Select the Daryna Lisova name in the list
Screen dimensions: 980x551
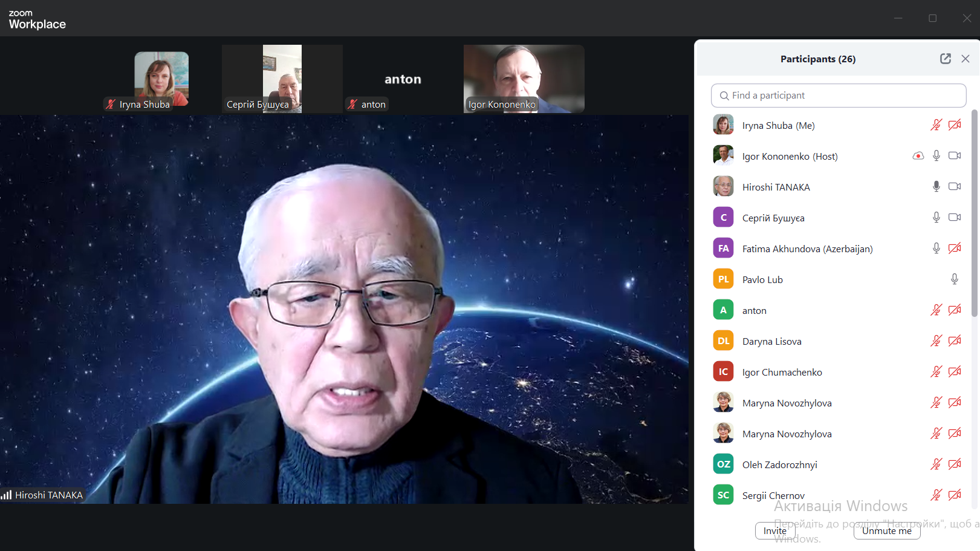[772, 341]
